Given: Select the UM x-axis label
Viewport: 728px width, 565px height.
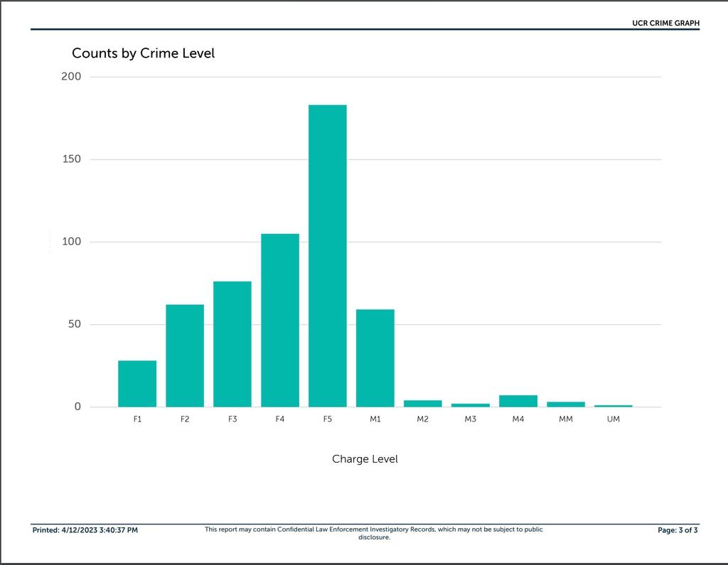Looking at the screenshot, I should 614,419.
